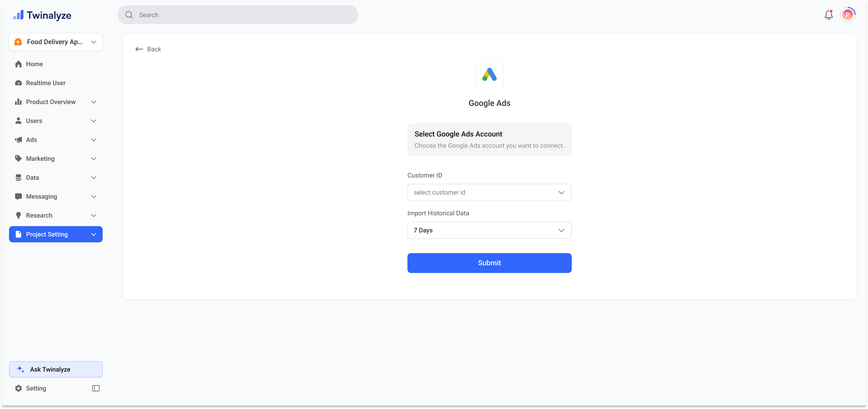This screenshot has width=868, height=409.
Task: Open the user profile avatar
Action: 847,15
